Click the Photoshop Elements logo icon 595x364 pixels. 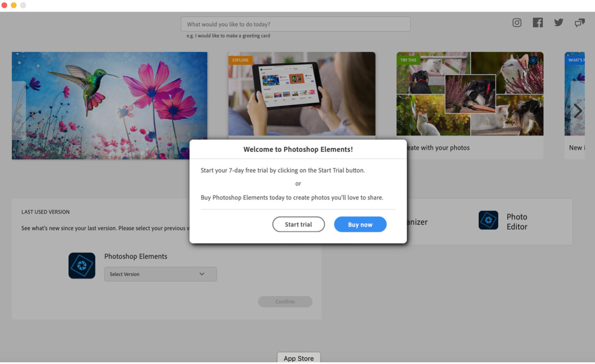click(82, 266)
